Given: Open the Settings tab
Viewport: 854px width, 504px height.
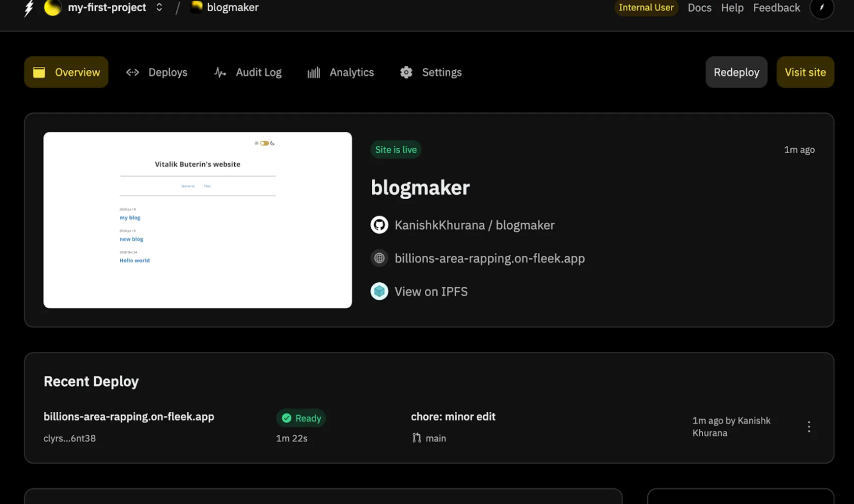Looking at the screenshot, I should click(431, 72).
